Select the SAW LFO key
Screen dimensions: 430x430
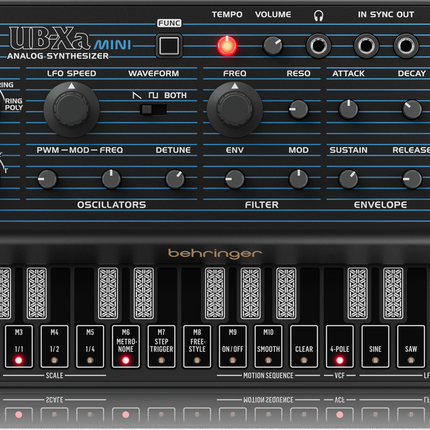tap(411, 346)
